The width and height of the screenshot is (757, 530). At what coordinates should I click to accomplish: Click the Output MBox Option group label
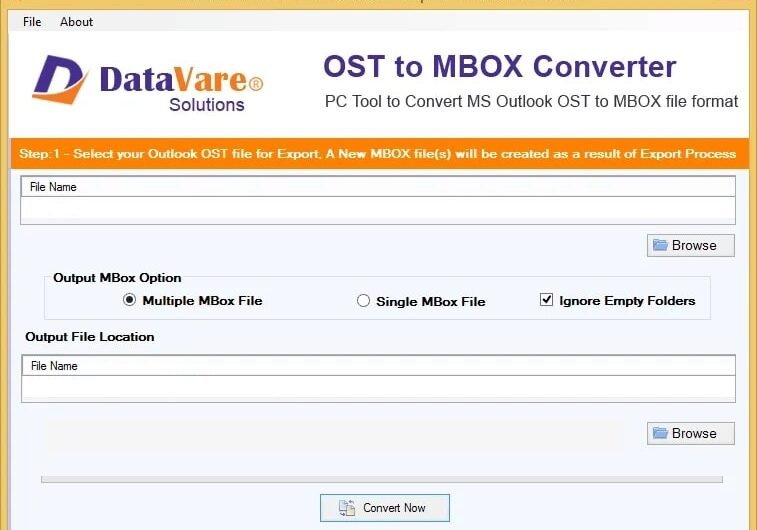tap(117, 278)
